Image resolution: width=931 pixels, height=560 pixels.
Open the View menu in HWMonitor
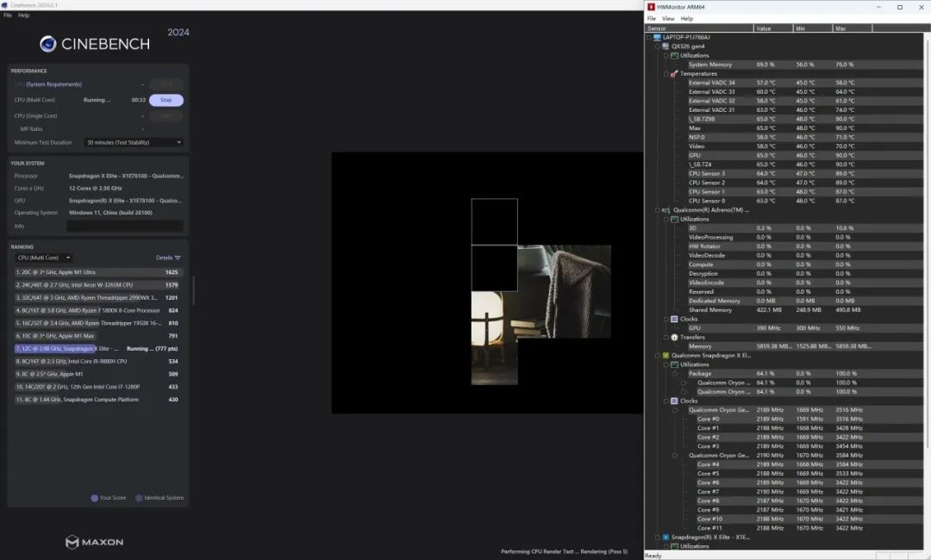pyautogui.click(x=668, y=18)
